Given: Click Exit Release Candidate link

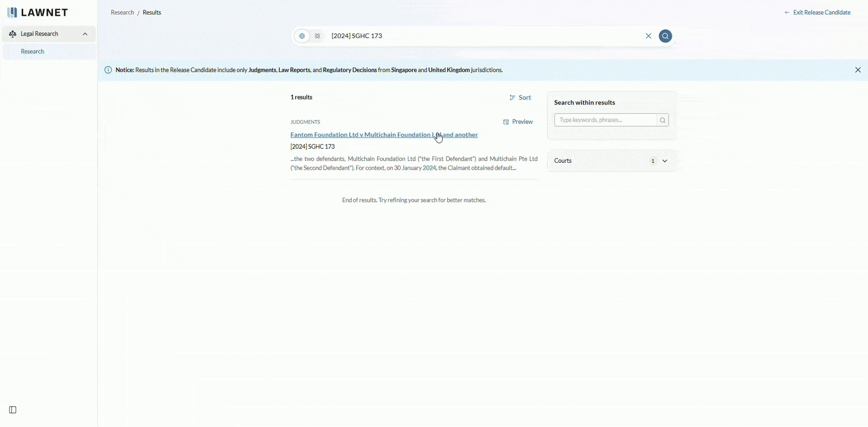Looking at the screenshot, I should pos(818,13).
